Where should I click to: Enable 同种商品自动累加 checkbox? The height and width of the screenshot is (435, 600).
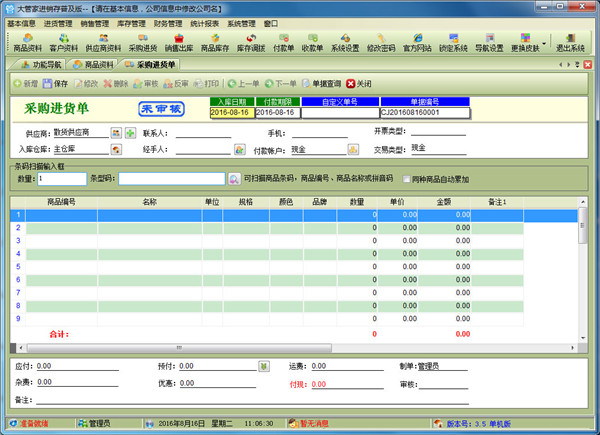click(405, 179)
